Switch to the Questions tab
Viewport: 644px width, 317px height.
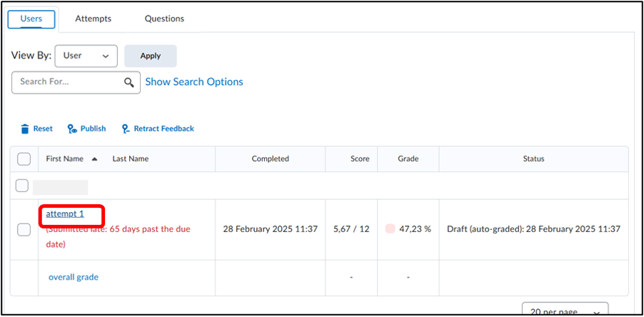[x=164, y=19]
